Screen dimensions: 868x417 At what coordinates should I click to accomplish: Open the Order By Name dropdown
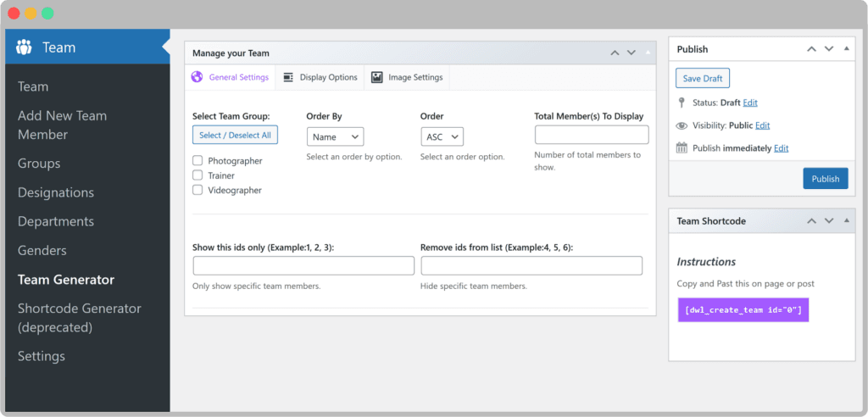point(335,136)
